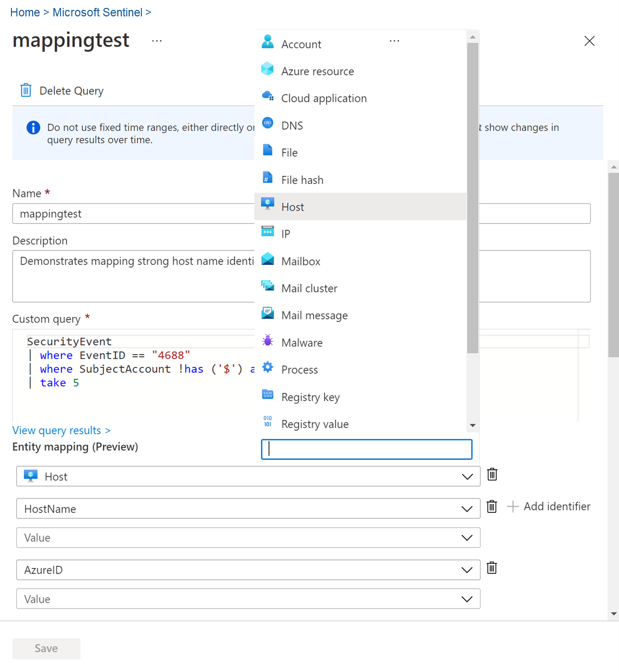The width and height of the screenshot is (619, 672).
Task: Click the entity search input field
Action: pyautogui.click(x=366, y=449)
